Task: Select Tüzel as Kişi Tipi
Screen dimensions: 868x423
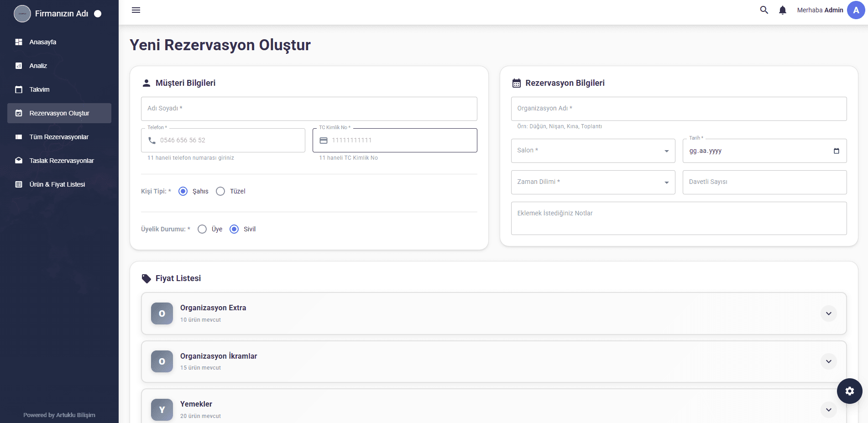Action: pyautogui.click(x=220, y=191)
